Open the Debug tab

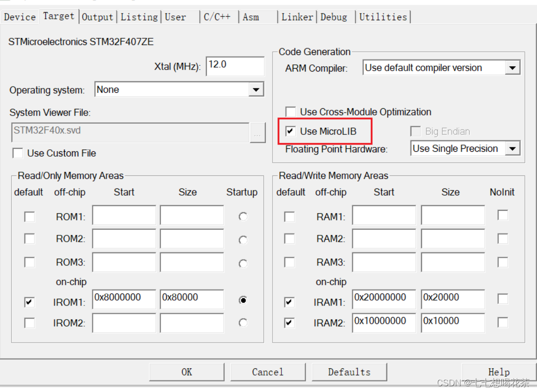[336, 17]
